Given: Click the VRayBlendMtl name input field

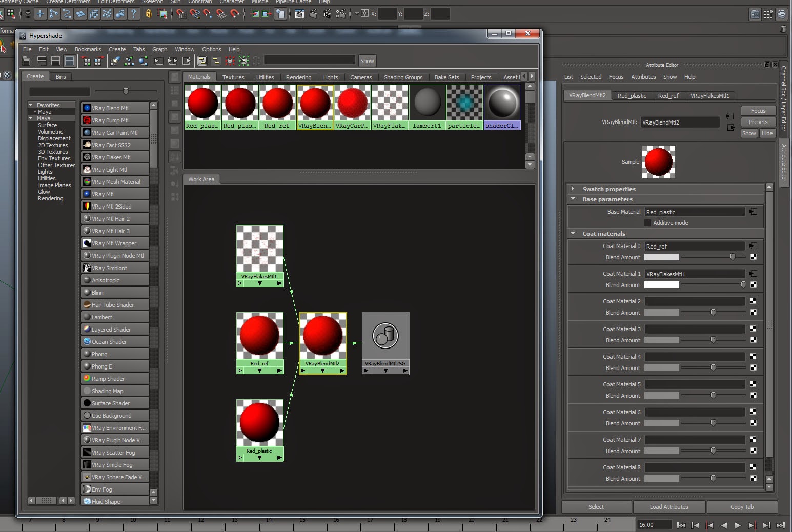Looking at the screenshot, I should [x=680, y=122].
